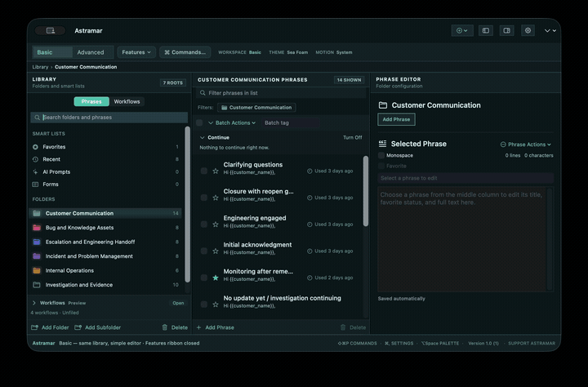Click Add Subfolder at library bottom
The width and height of the screenshot is (588, 387).
coord(97,327)
